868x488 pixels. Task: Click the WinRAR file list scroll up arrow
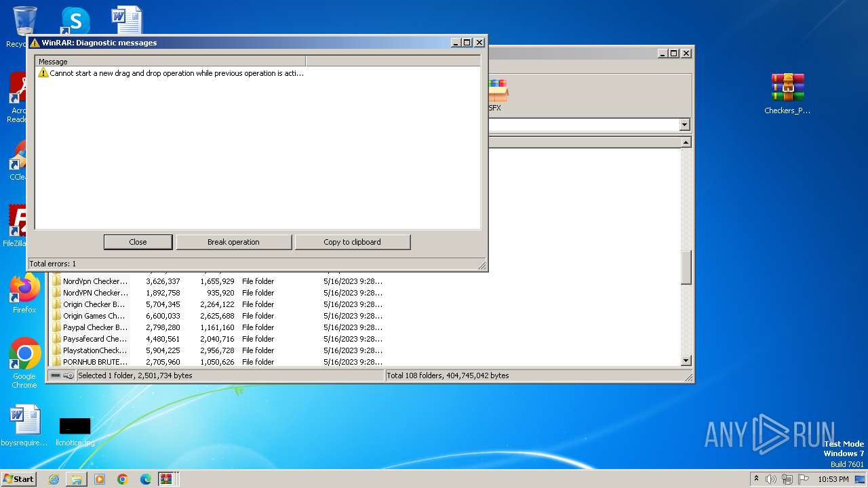point(686,142)
